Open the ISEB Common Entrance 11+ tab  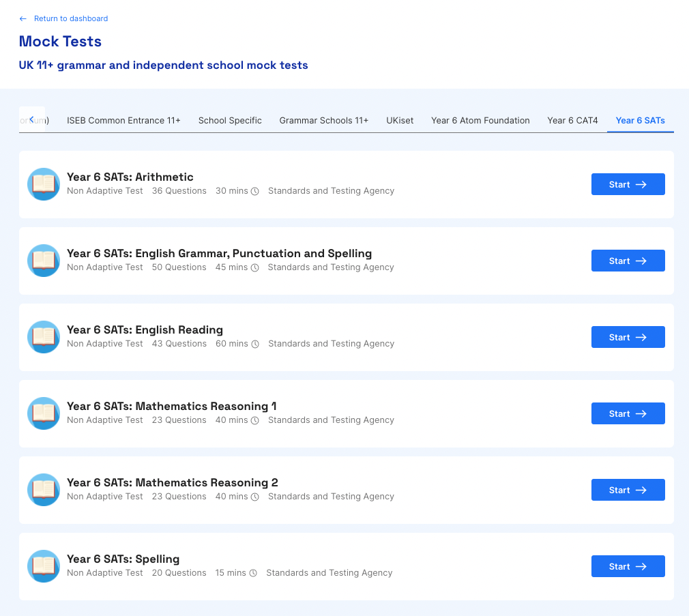(123, 120)
